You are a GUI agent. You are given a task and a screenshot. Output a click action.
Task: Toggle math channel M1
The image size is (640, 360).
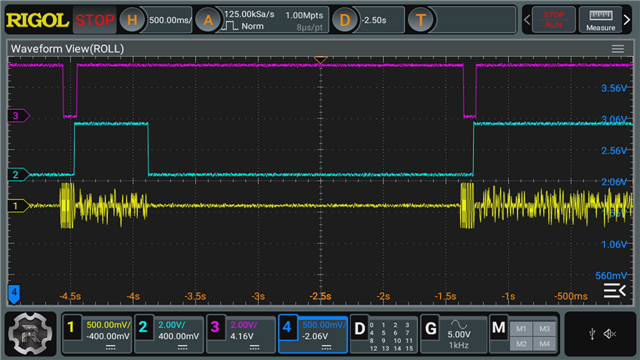pyautogui.click(x=521, y=329)
